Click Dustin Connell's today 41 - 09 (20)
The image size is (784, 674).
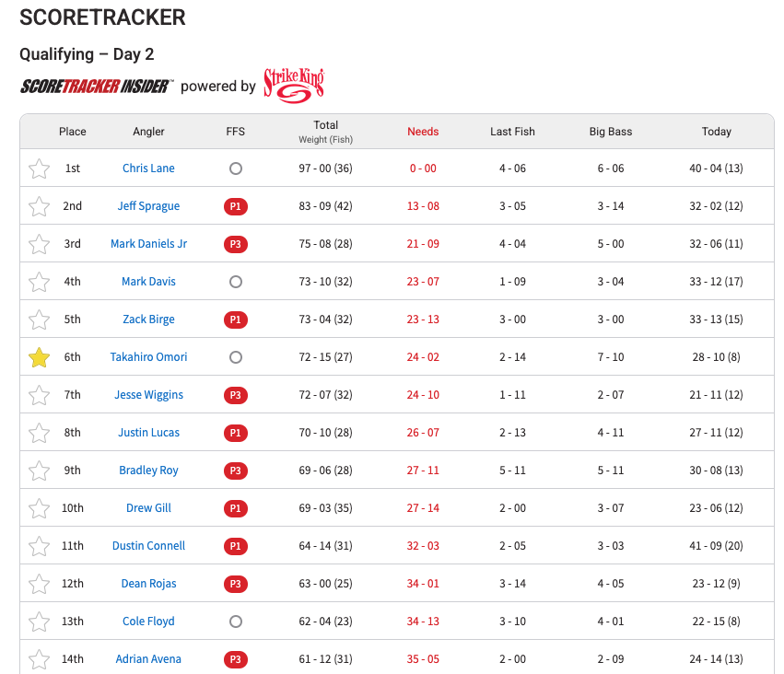[717, 546]
